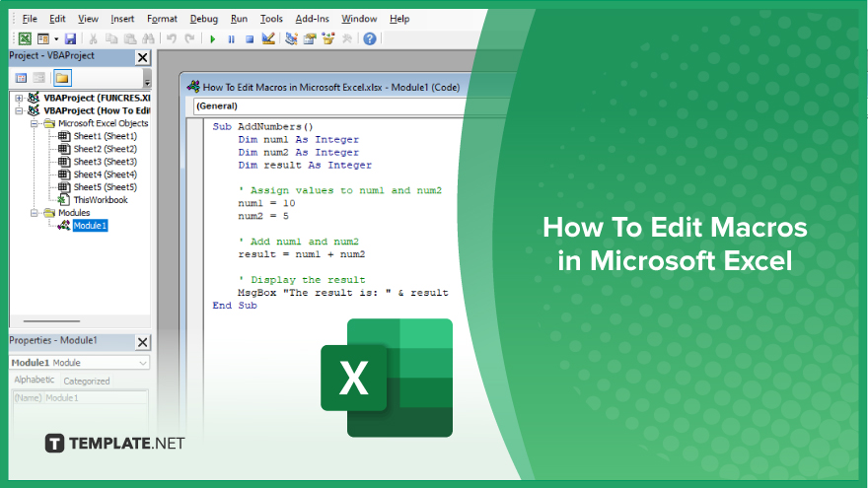
Task: Open Properties Window toolbar icon
Action: [x=310, y=38]
